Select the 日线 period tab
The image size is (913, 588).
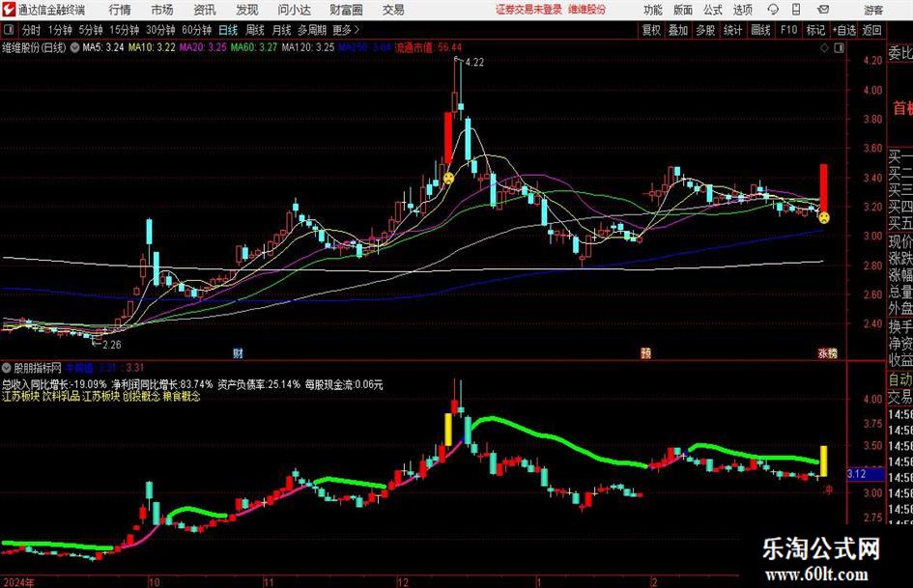click(228, 30)
